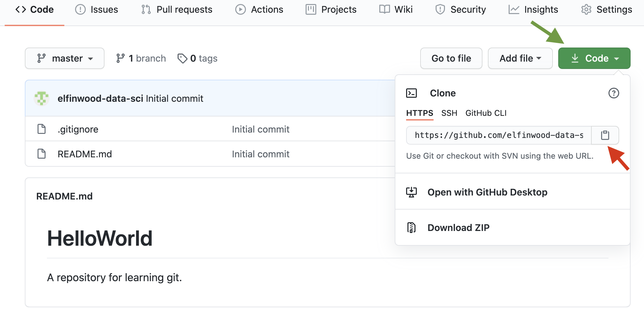Click the GitHub Desktop download icon

(x=411, y=192)
